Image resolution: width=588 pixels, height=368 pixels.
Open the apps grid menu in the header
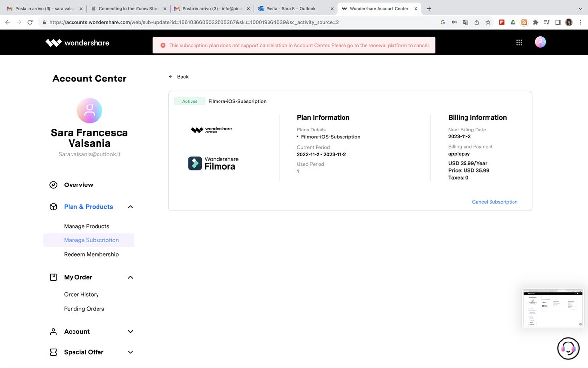coord(519,43)
